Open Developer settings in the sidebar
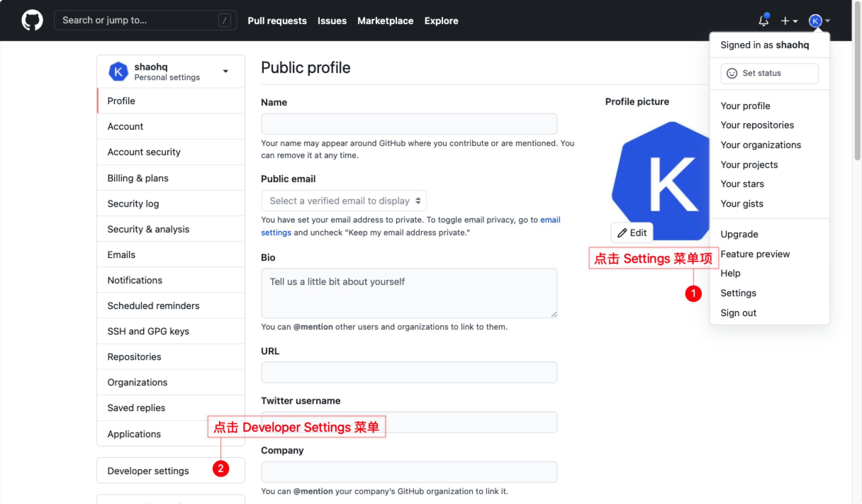The width and height of the screenshot is (862, 504). [148, 471]
